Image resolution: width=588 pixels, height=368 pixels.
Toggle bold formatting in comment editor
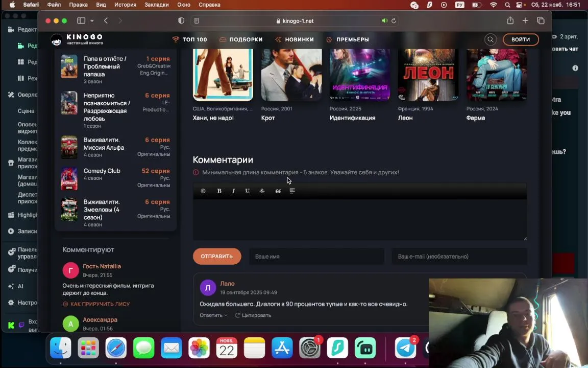click(219, 191)
